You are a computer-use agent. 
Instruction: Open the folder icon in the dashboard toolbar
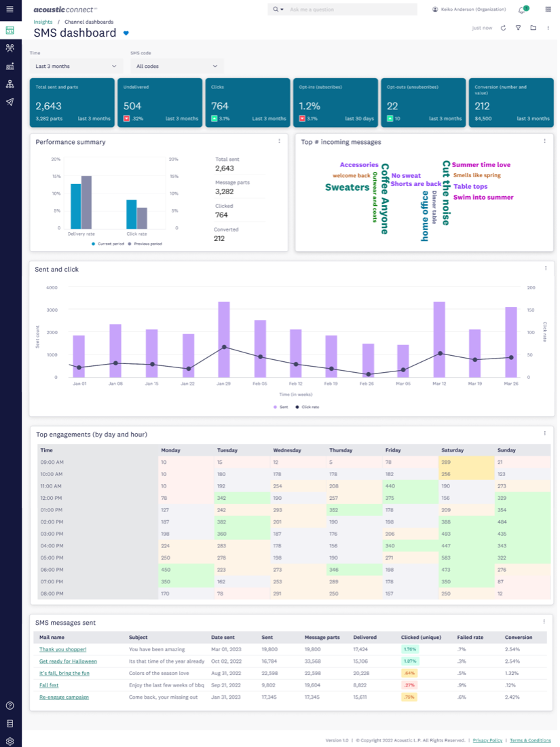[533, 28]
